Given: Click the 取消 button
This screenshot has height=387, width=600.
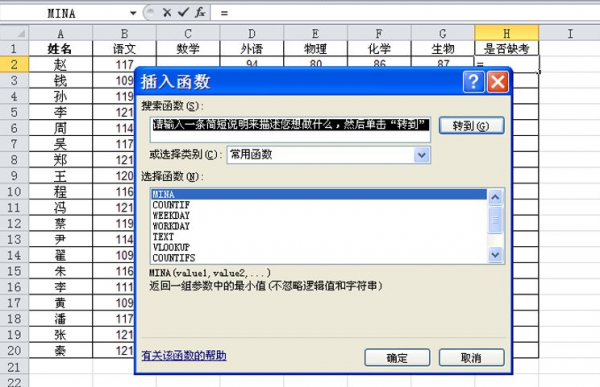Looking at the screenshot, I should 471,358.
